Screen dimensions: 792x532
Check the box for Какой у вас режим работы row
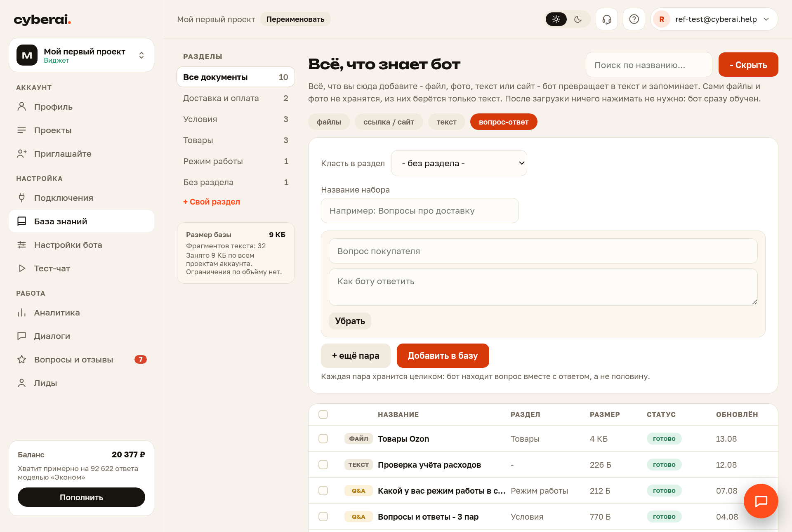point(323,490)
